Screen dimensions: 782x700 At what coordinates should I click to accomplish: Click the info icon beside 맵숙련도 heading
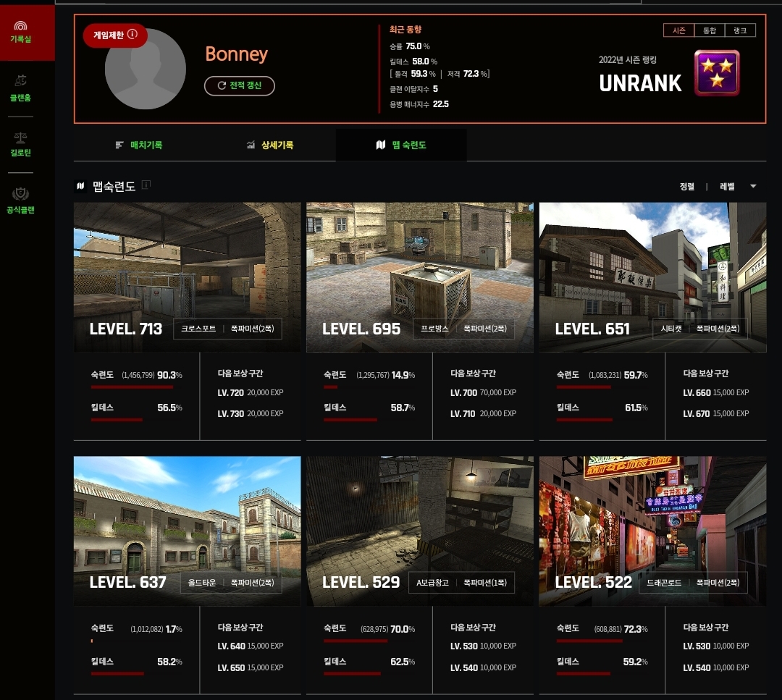tap(146, 185)
